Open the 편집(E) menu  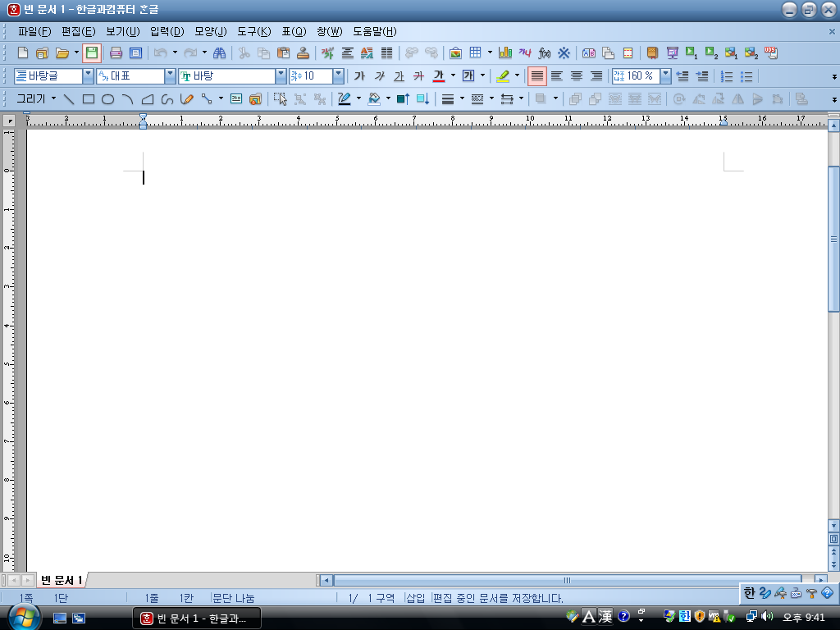pyautogui.click(x=78, y=32)
